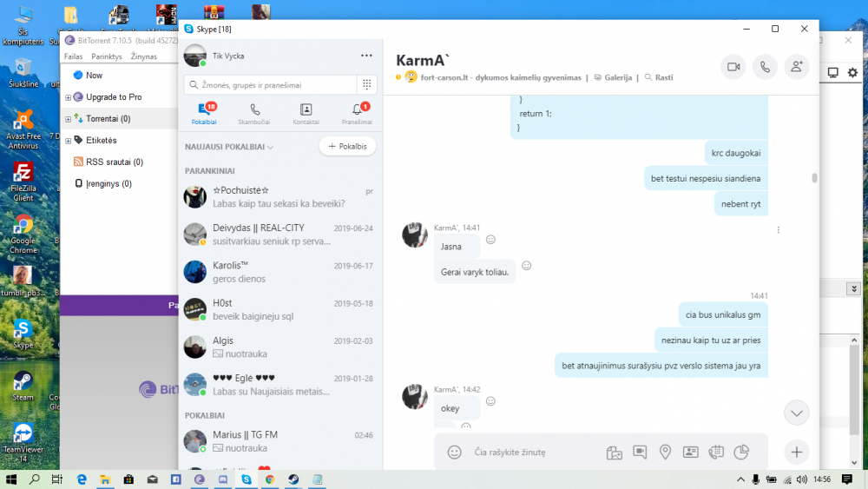Click the add files icon in message box
This screenshot has height=489, width=868.
tap(614, 453)
